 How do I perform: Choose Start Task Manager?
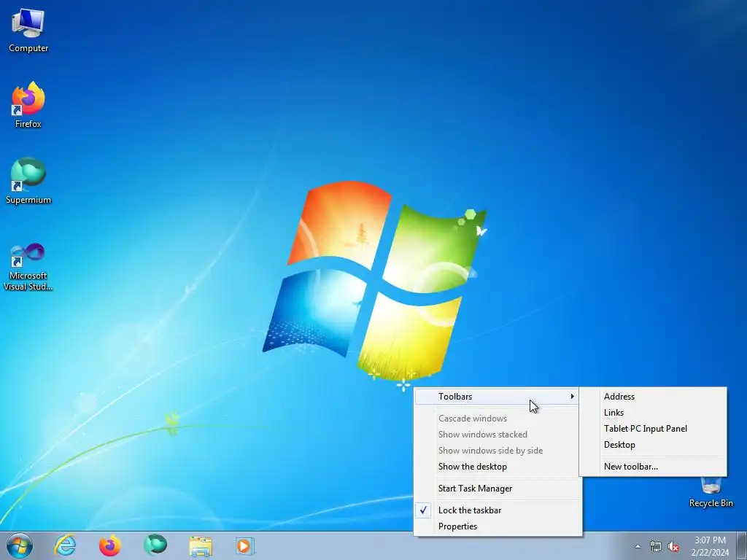498,489
